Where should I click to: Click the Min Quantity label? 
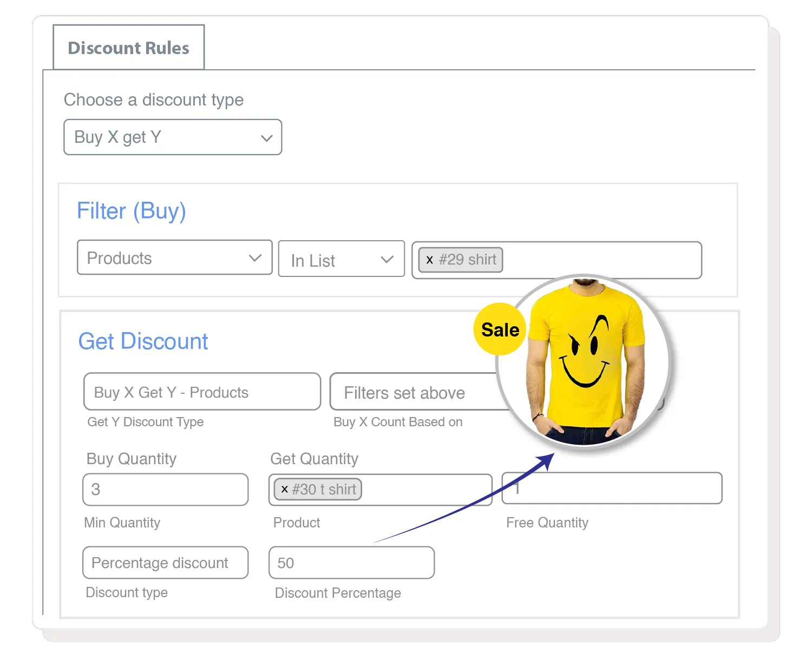122,523
